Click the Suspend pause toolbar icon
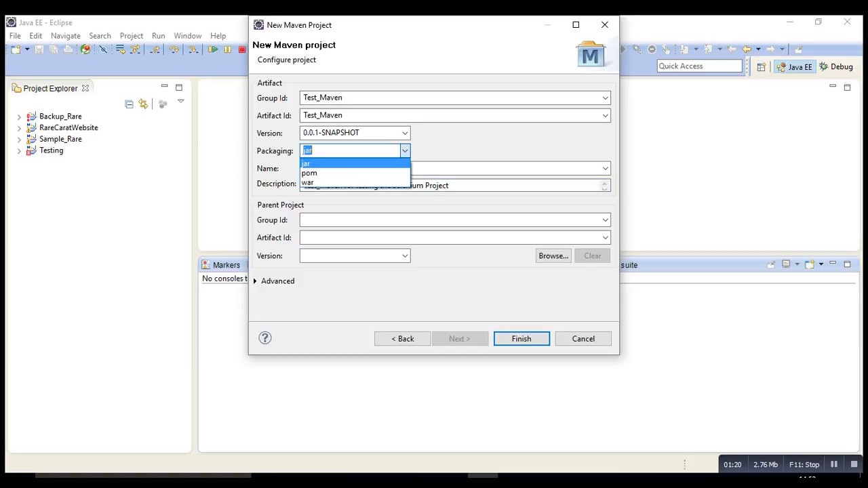Viewport: 868px width, 488px height. click(227, 49)
